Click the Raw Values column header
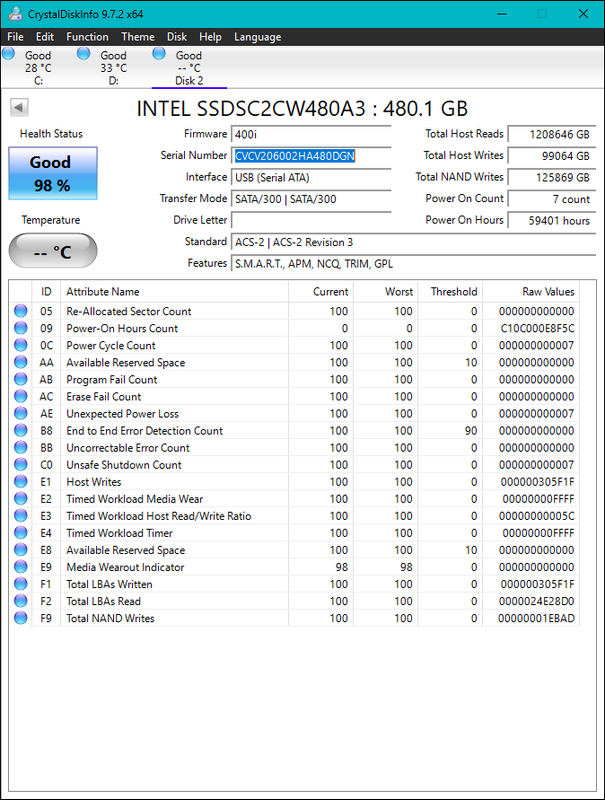The width and height of the screenshot is (605, 800). [531, 291]
